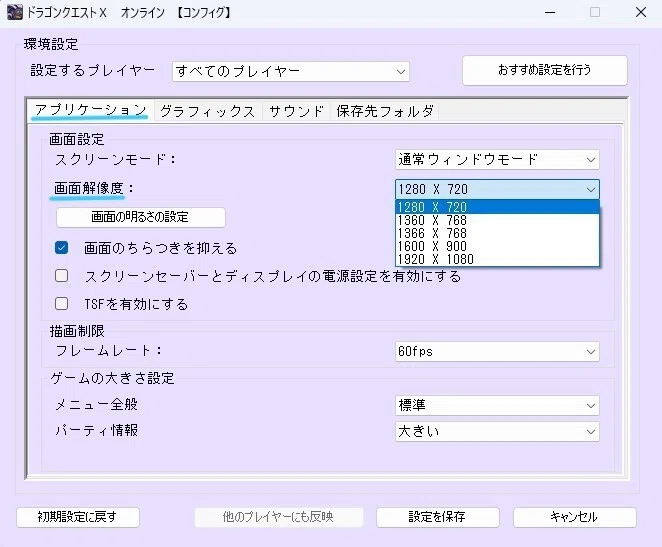This screenshot has width=662, height=547.
Task: Enable スクリーンセーバーとディスプレイの電源設定 checkbox
Action: click(62, 276)
